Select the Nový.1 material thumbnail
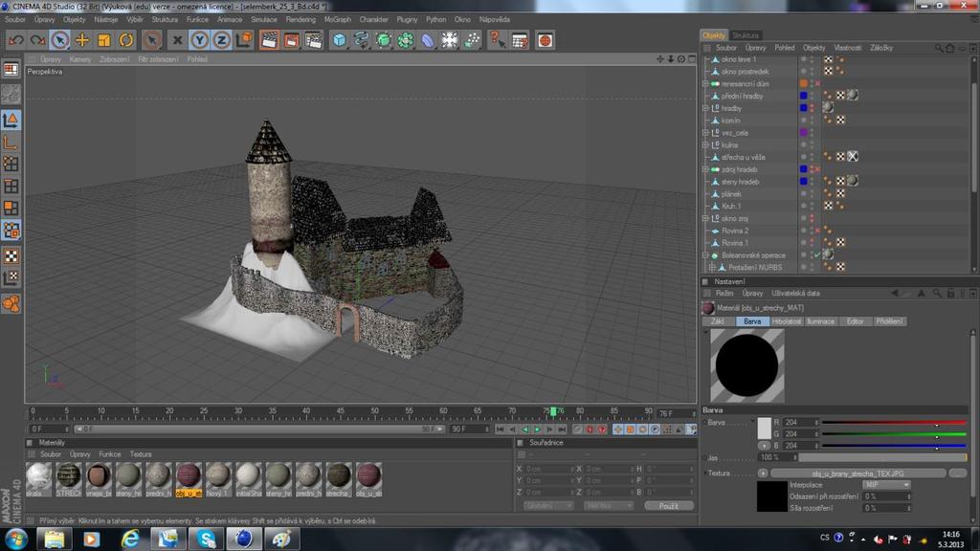 click(218, 480)
